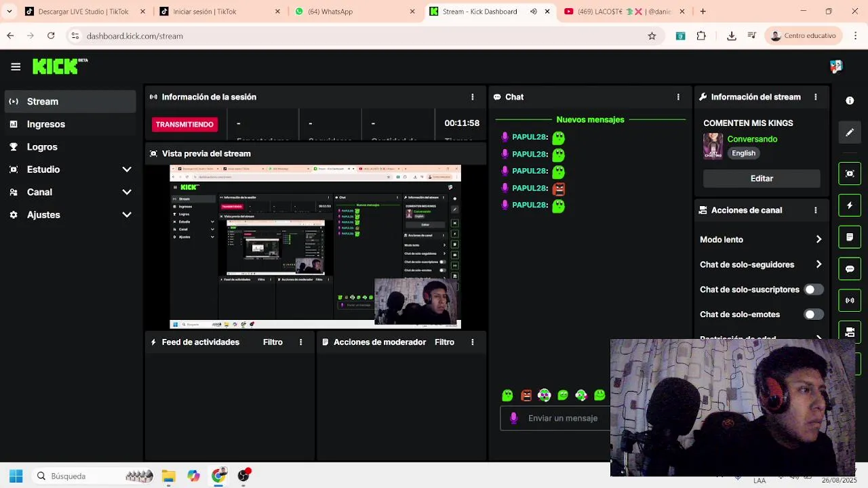Open Centro educativo profile button
The width and height of the screenshot is (868, 488).
804,36
